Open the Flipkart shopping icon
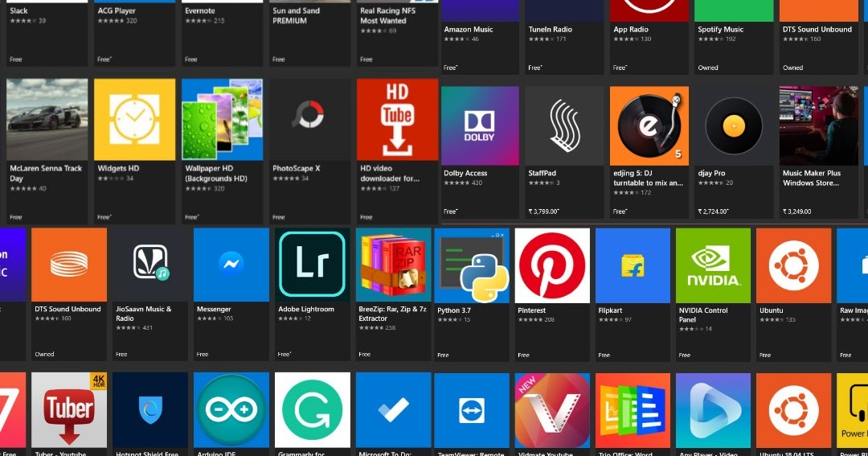 click(633, 266)
